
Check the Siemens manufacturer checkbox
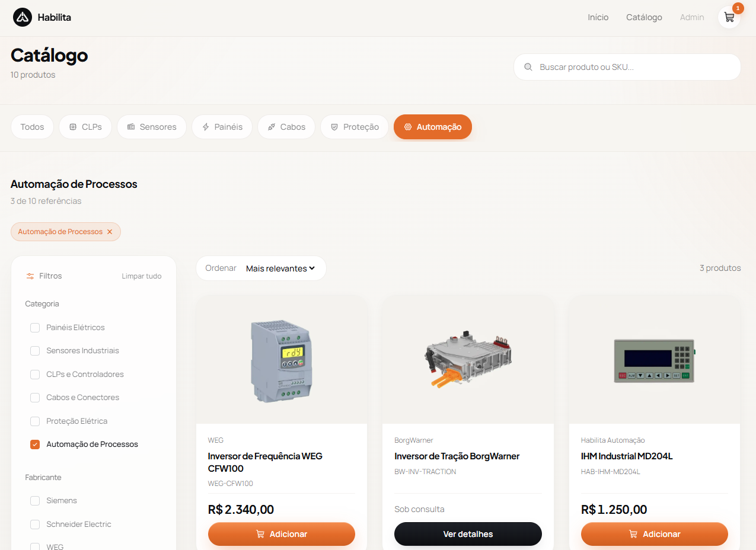pos(35,501)
